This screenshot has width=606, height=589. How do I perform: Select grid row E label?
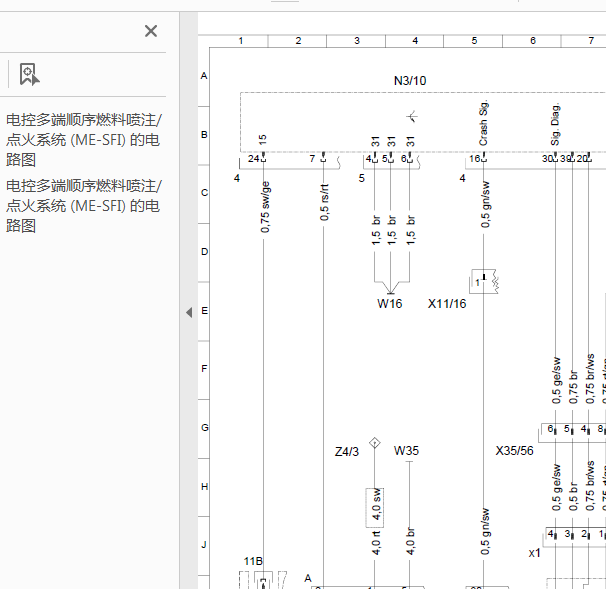(204, 311)
